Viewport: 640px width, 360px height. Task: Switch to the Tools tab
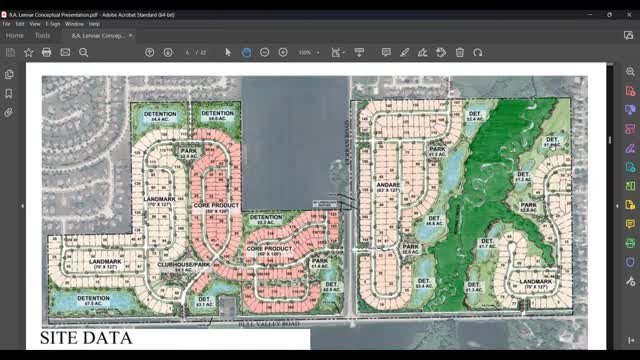click(42, 36)
